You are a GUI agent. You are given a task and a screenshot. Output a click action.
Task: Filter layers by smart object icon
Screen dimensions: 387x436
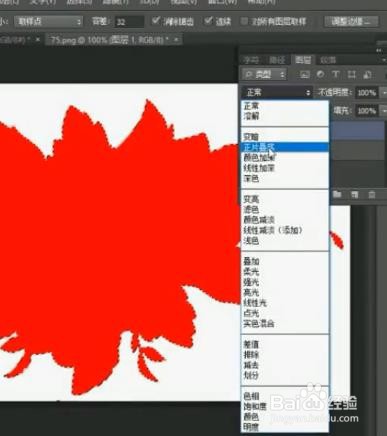[367, 74]
